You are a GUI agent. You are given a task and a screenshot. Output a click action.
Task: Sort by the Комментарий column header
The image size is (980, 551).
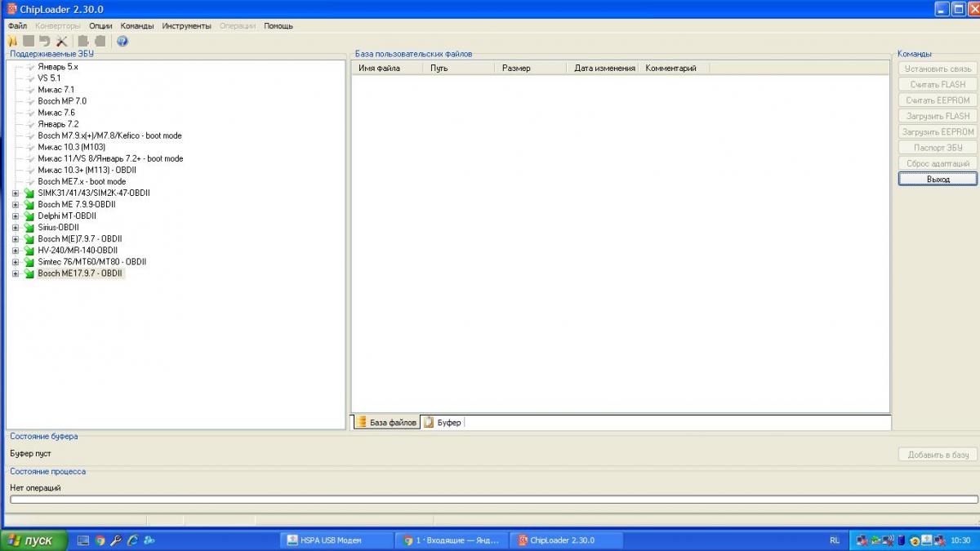coord(675,69)
